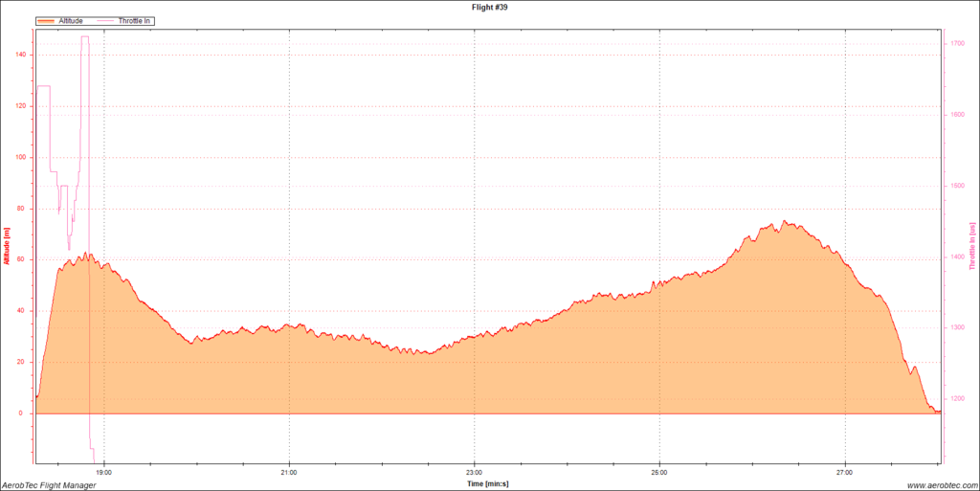
Task: Click the 19:00 time axis tick
Action: pos(103,472)
